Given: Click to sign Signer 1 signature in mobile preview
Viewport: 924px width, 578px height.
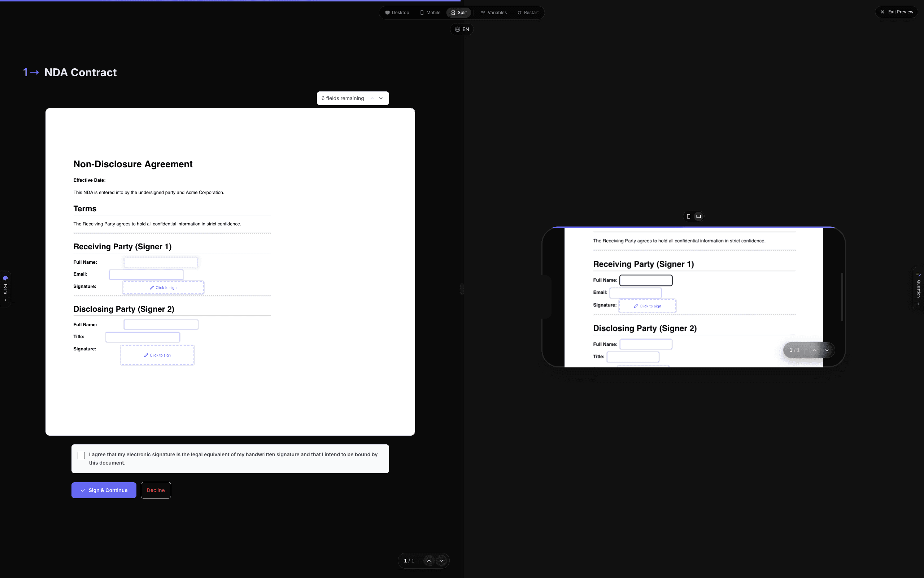Looking at the screenshot, I should point(648,306).
